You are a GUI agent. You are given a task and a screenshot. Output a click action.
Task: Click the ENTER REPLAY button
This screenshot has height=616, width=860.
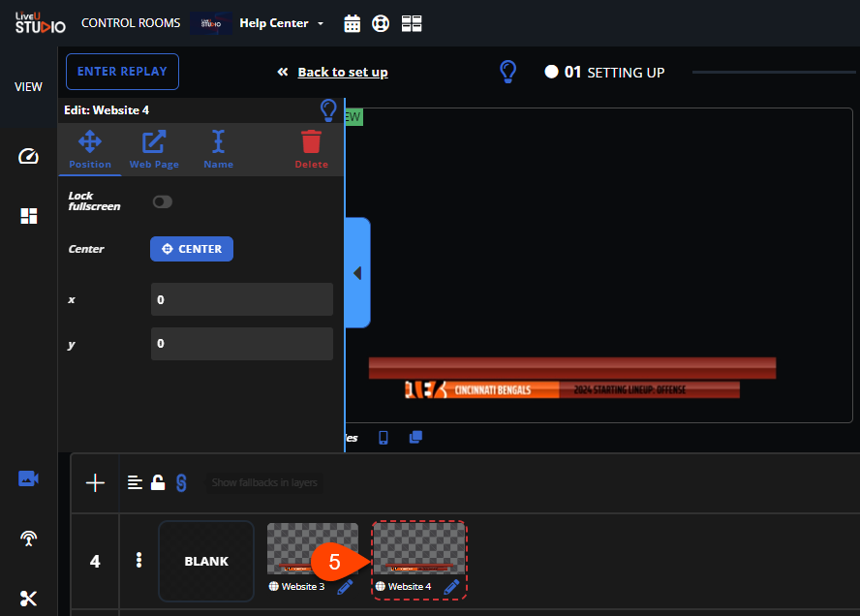pos(122,72)
